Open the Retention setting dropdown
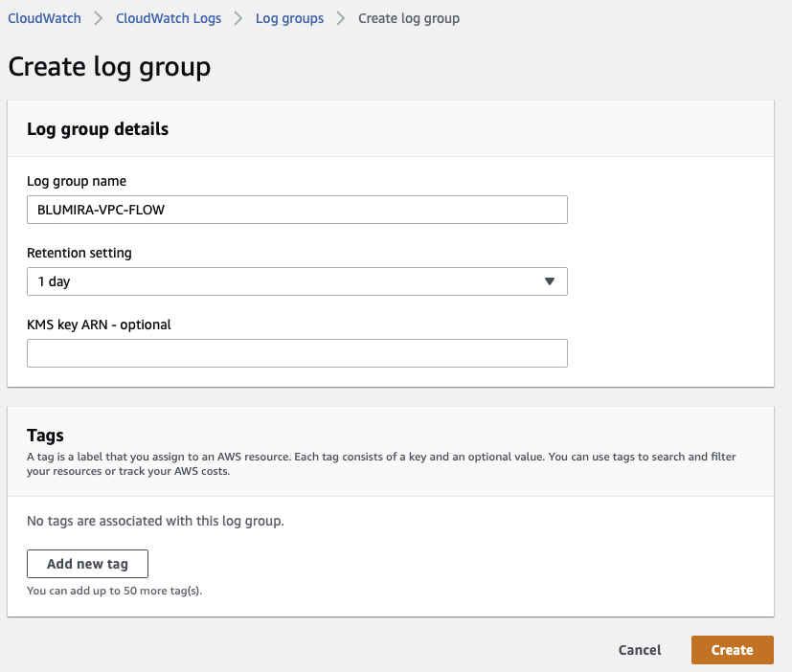The height and width of the screenshot is (672, 792). (x=297, y=281)
